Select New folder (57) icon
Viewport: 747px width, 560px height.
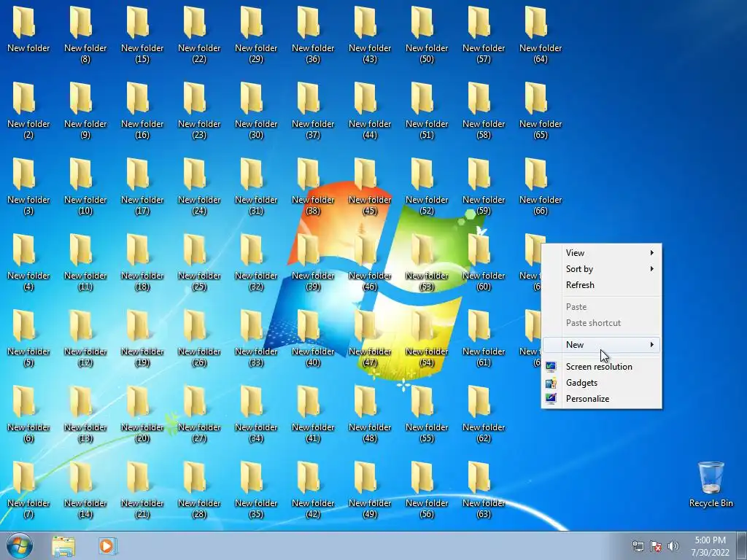pyautogui.click(x=479, y=23)
